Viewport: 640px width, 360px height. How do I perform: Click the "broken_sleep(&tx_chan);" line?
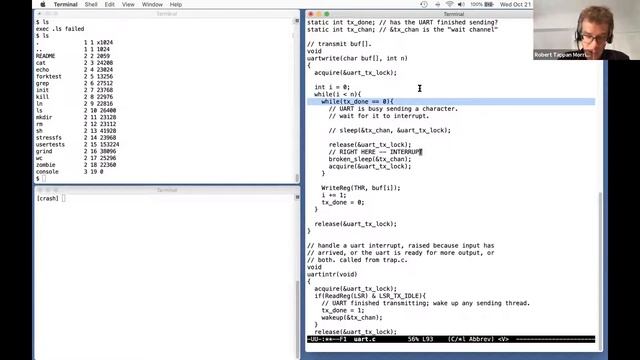pos(370,159)
